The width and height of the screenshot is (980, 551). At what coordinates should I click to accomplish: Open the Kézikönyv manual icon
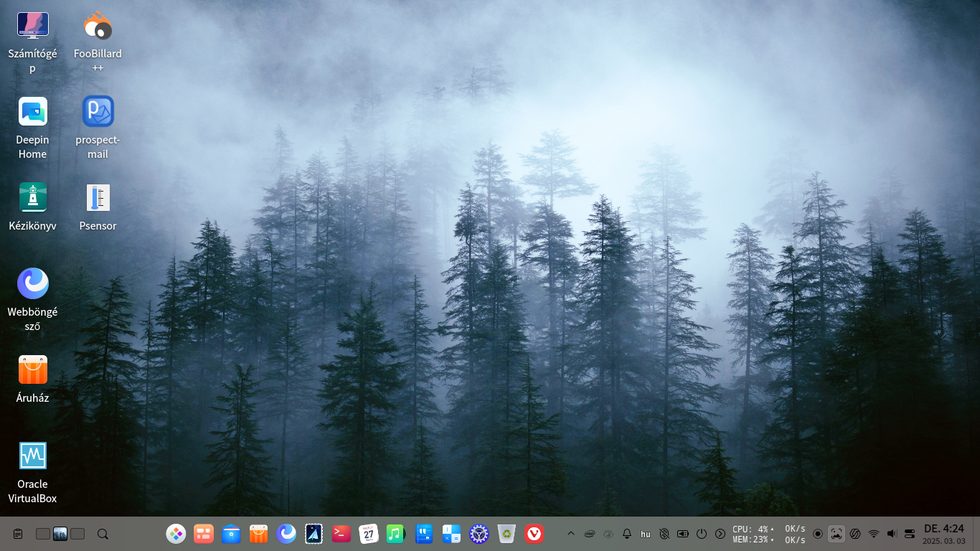(x=32, y=207)
